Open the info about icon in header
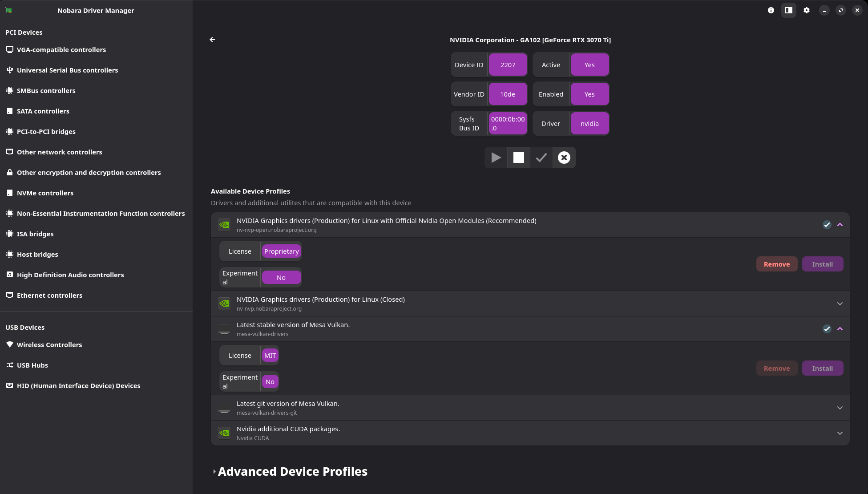 (x=771, y=10)
